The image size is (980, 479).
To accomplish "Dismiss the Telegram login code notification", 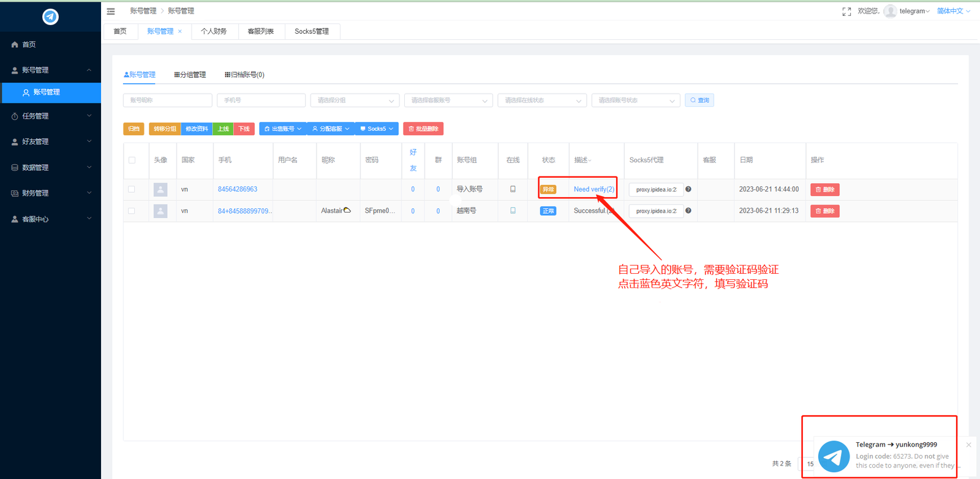I will click(968, 445).
